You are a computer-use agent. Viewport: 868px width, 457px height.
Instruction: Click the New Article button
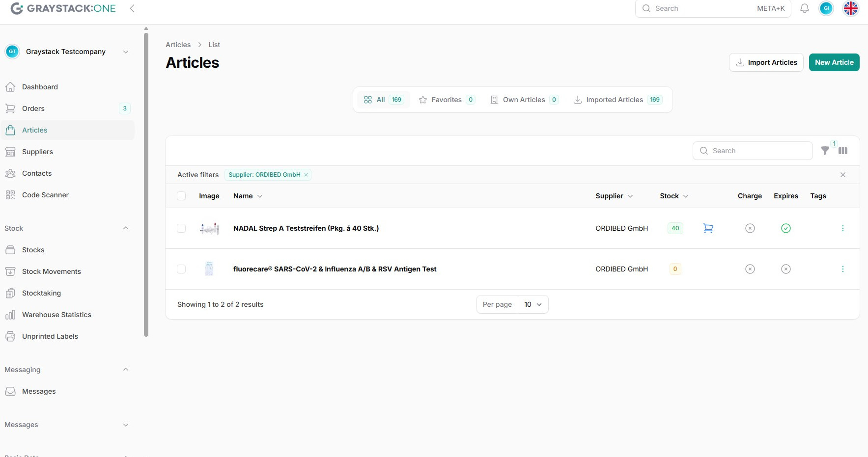pyautogui.click(x=834, y=62)
